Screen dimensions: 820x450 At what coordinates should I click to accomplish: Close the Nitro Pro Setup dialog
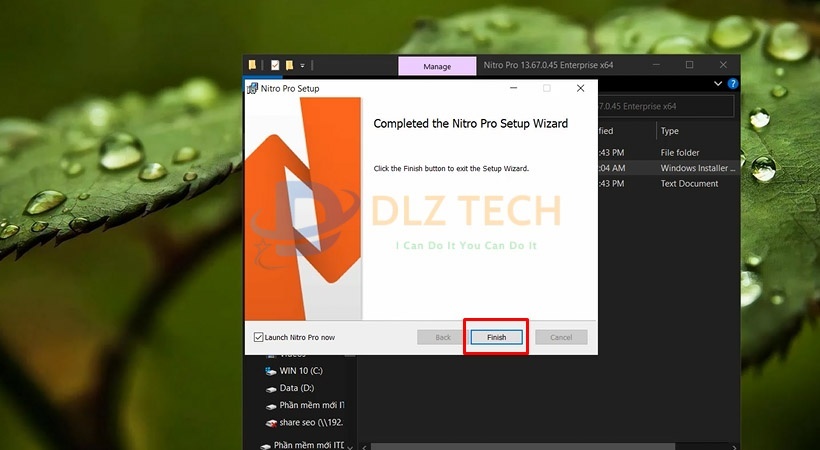click(x=580, y=88)
